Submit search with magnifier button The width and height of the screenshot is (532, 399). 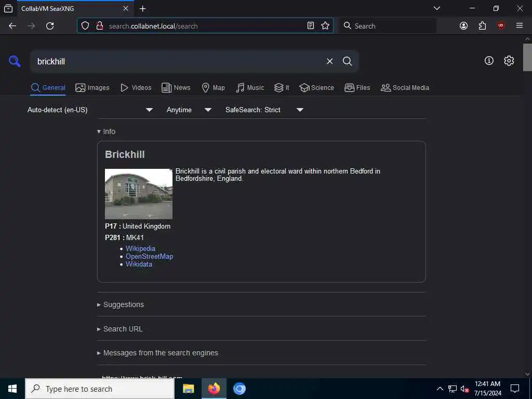347,61
